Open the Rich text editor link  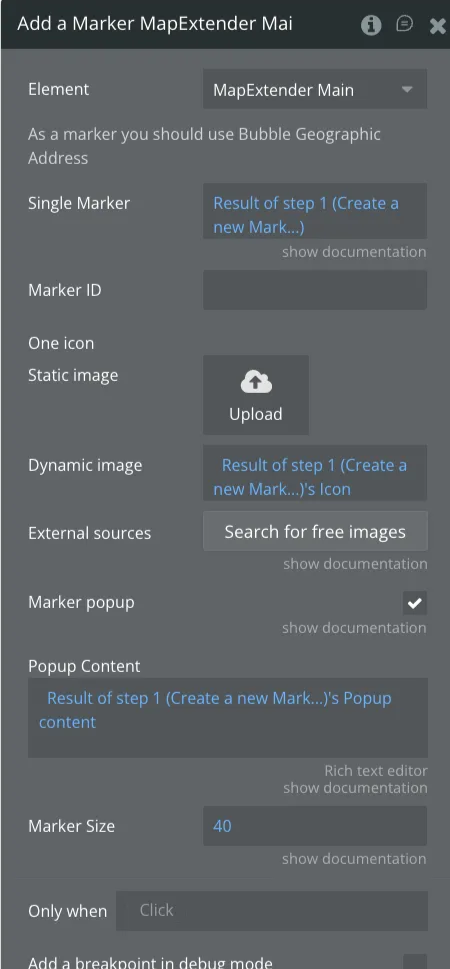(x=376, y=771)
